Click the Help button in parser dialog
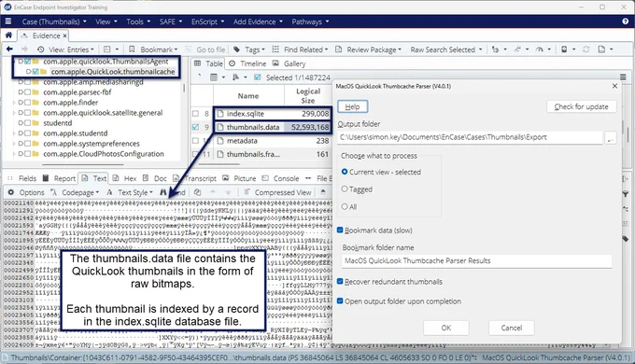The height and width of the screenshot is (364, 635). pos(352,106)
